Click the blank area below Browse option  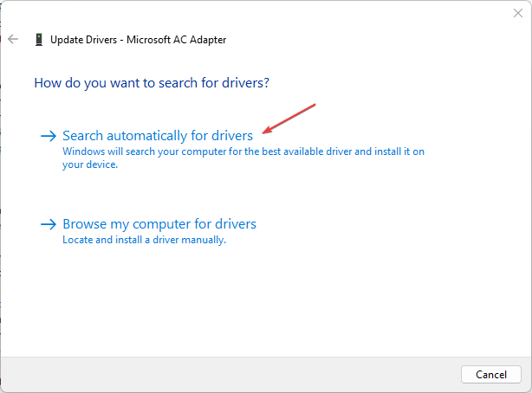(266, 299)
